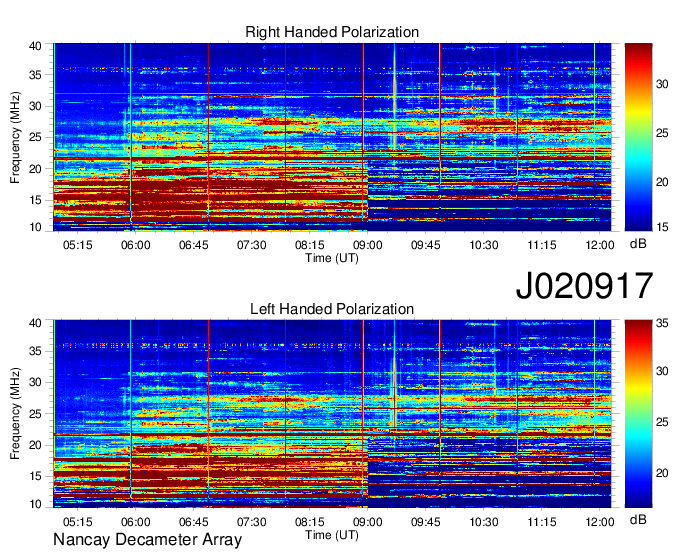This screenshot has height=552, width=680.
Task: Click 09:00 tick under right-handed plot
Action: (x=368, y=245)
